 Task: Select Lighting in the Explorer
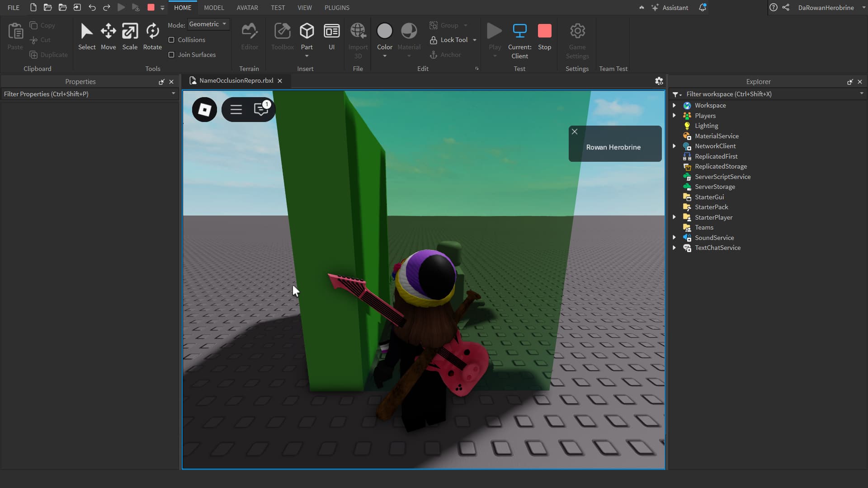(x=706, y=126)
